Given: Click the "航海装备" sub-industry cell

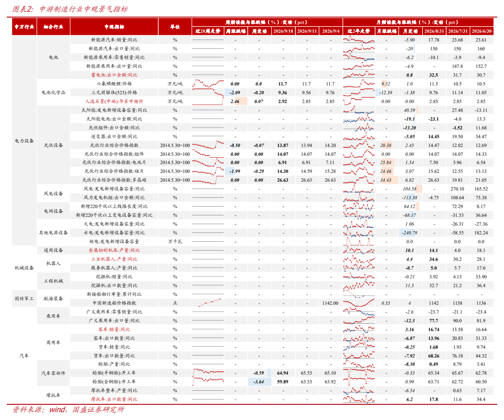Looking at the screenshot, I should (53, 298).
